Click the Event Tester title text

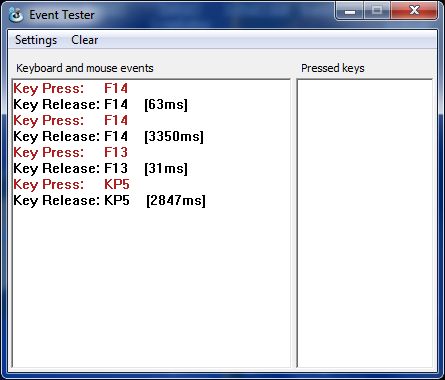click(62, 15)
